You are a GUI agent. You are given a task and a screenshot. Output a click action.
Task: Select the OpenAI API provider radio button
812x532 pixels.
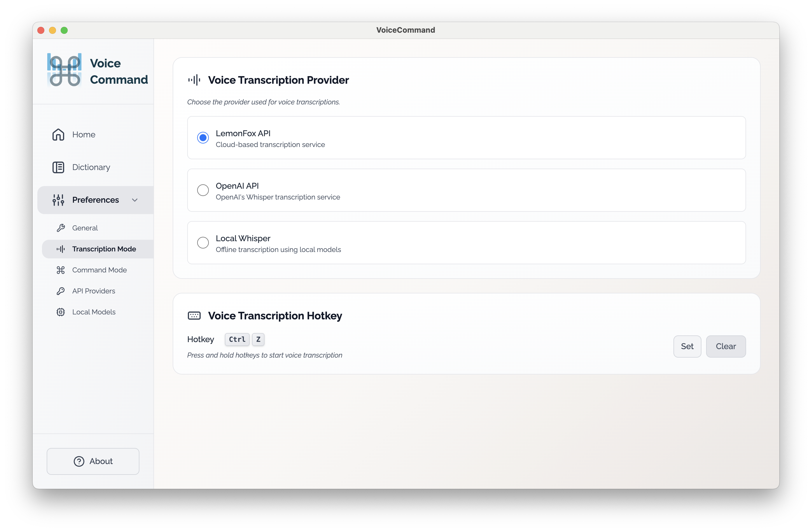click(x=203, y=190)
